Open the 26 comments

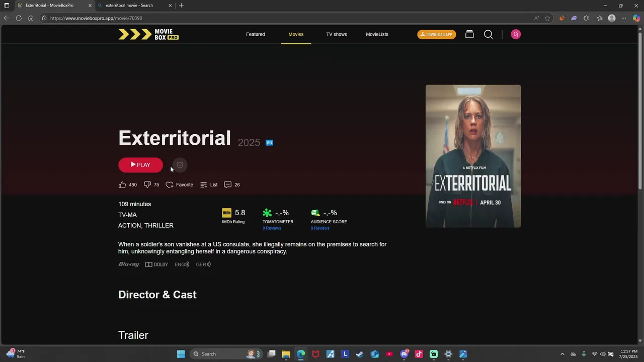pyautogui.click(x=232, y=185)
